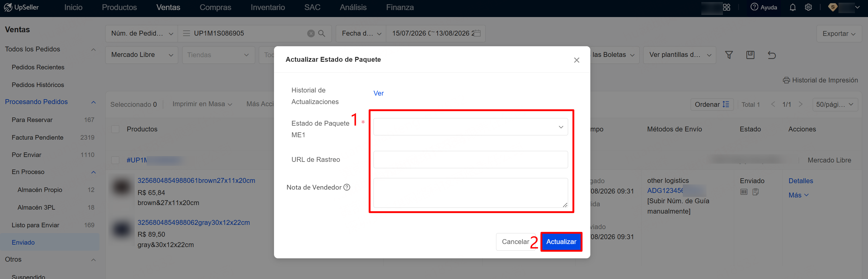Screen dimensions: 868x279
Task: Click the filter funnel icon
Action: pos(729,55)
